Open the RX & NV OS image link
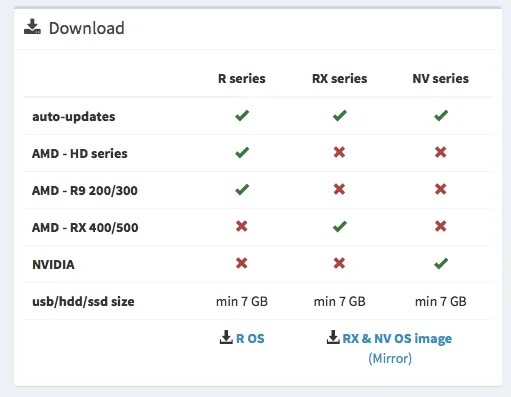511x397 pixels. (397, 339)
